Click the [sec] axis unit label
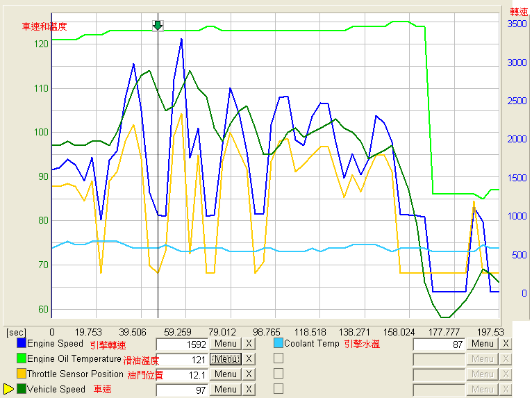The height and width of the screenshot is (398, 532). [16, 332]
